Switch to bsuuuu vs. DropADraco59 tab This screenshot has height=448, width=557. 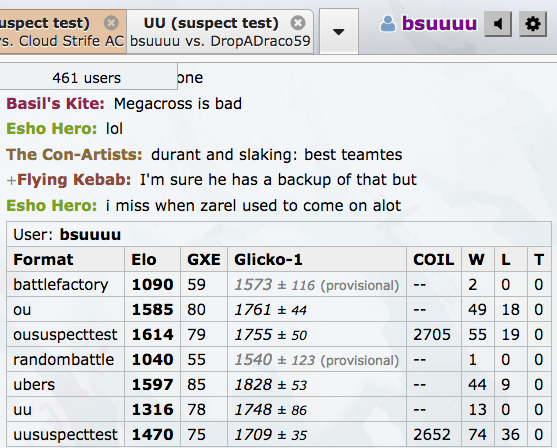coord(220,32)
